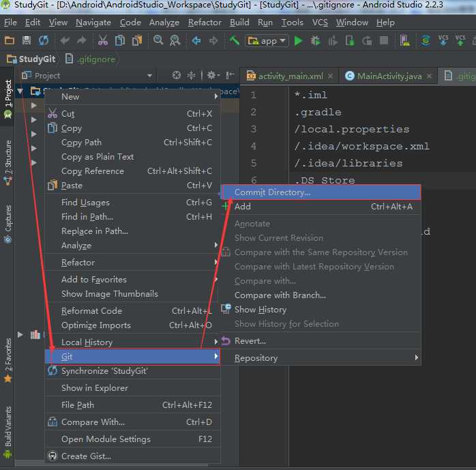
Task: Click the .gitignore breadcrumb in navigation bar
Action: point(90,59)
